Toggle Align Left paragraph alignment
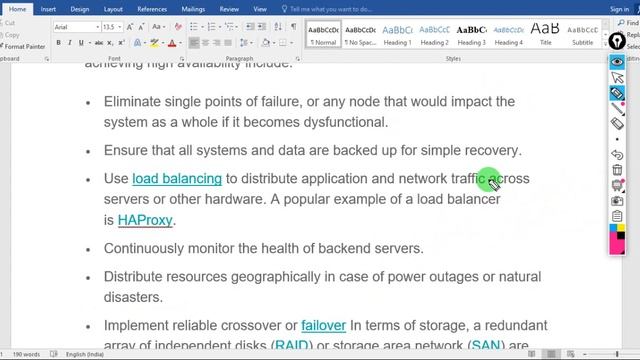Image resolution: width=640 pixels, height=360 pixels. tap(194, 43)
